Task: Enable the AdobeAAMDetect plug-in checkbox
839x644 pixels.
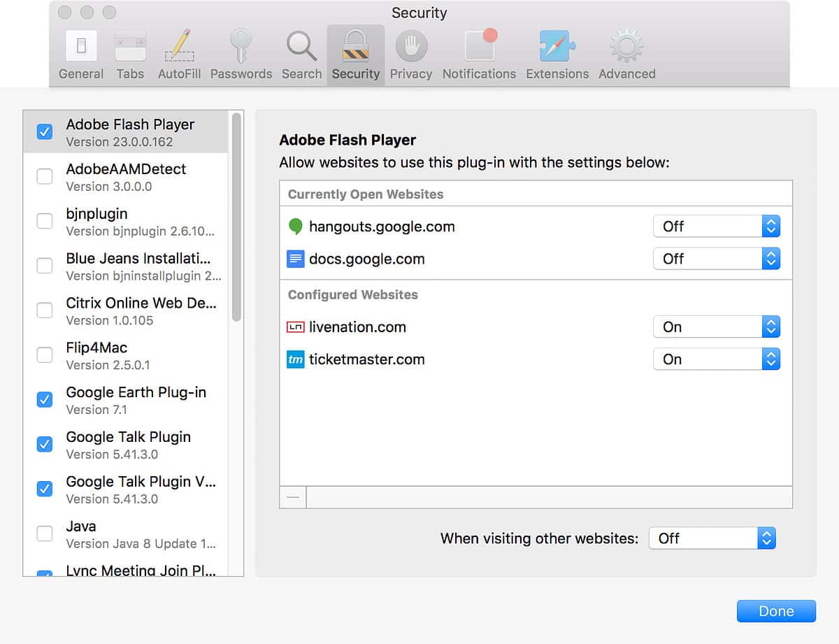Action: [44, 176]
